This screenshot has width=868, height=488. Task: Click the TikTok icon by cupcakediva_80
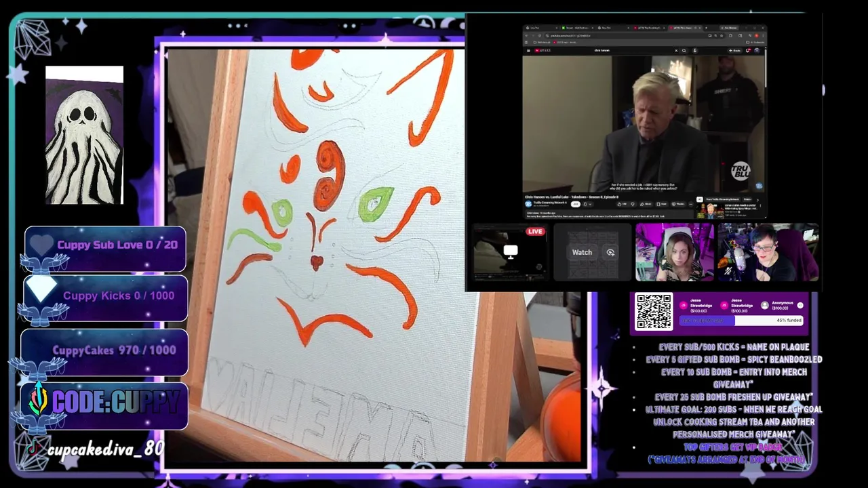[x=32, y=448]
